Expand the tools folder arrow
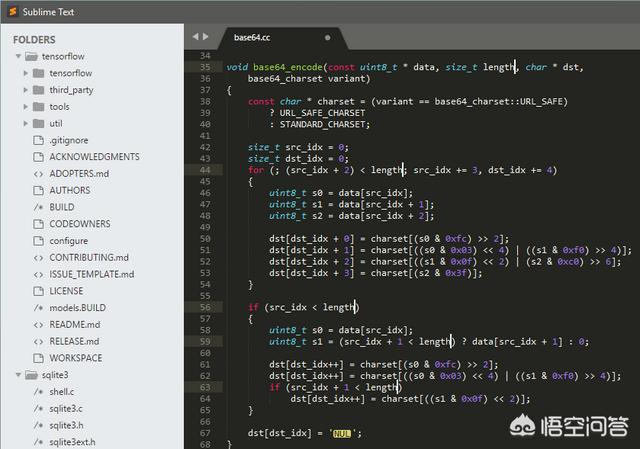 pos(26,107)
